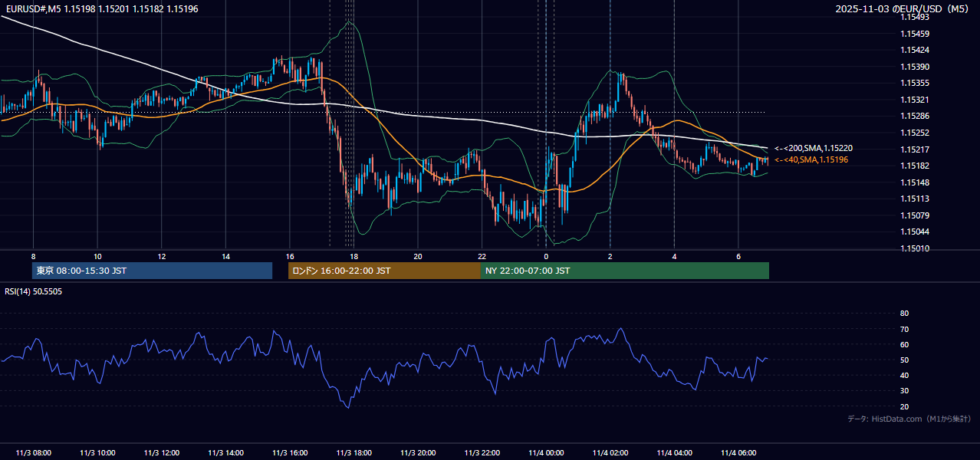Image resolution: width=980 pixels, height=460 pixels.
Task: Click the RSI(14) 50.5505 indicator label
Action: [34, 291]
